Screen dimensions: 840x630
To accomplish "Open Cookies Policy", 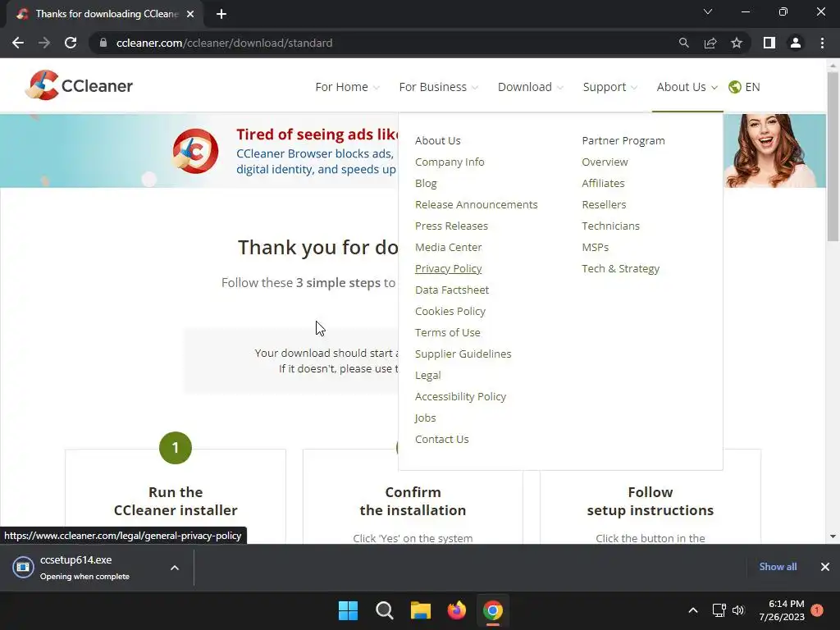I will 450,311.
